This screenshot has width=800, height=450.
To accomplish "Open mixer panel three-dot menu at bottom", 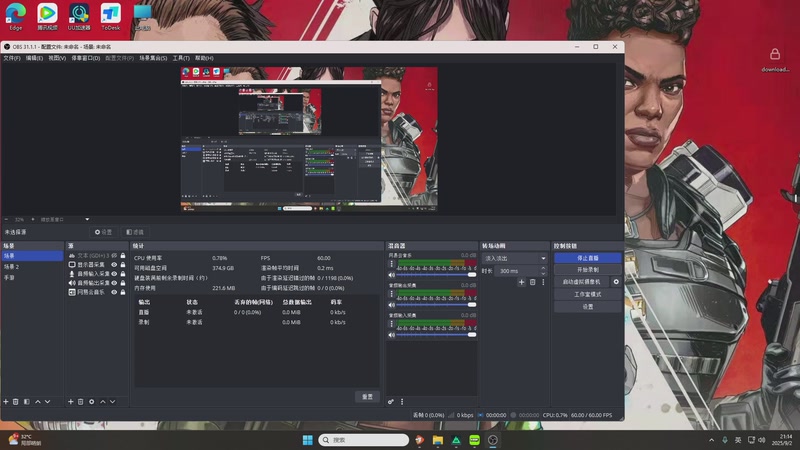I will 402,402.
